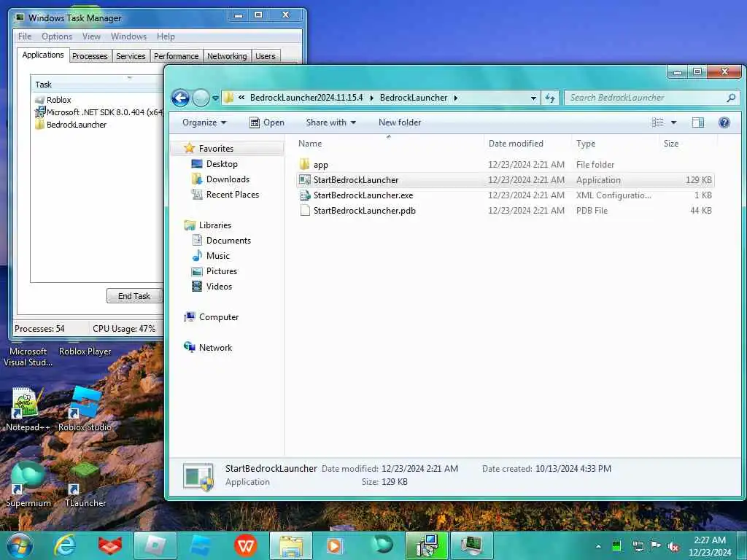Toggle the preview pane icon

[698, 122]
